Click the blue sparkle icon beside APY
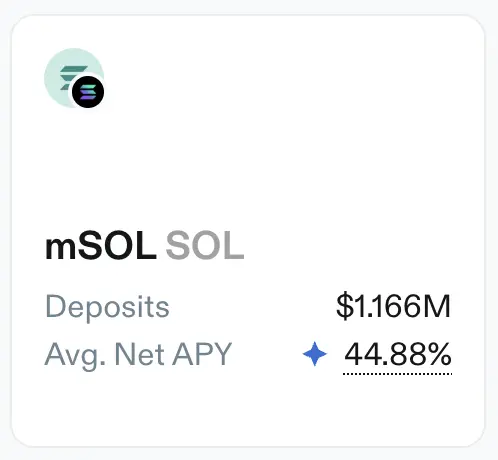This screenshot has width=498, height=460. [315, 354]
